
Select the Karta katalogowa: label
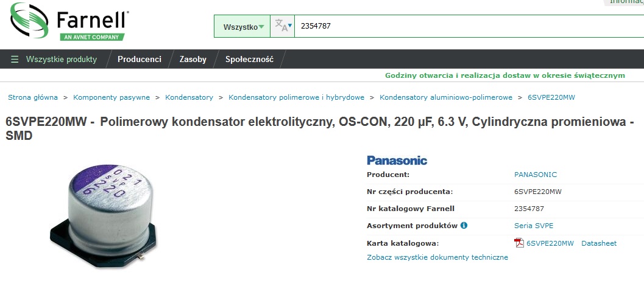coord(403,243)
